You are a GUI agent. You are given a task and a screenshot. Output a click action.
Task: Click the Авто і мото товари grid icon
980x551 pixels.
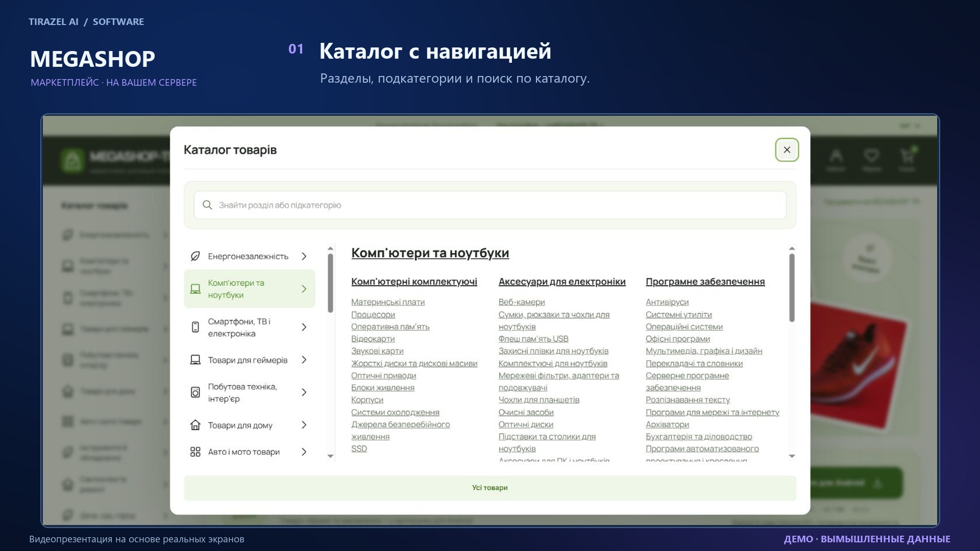click(195, 452)
